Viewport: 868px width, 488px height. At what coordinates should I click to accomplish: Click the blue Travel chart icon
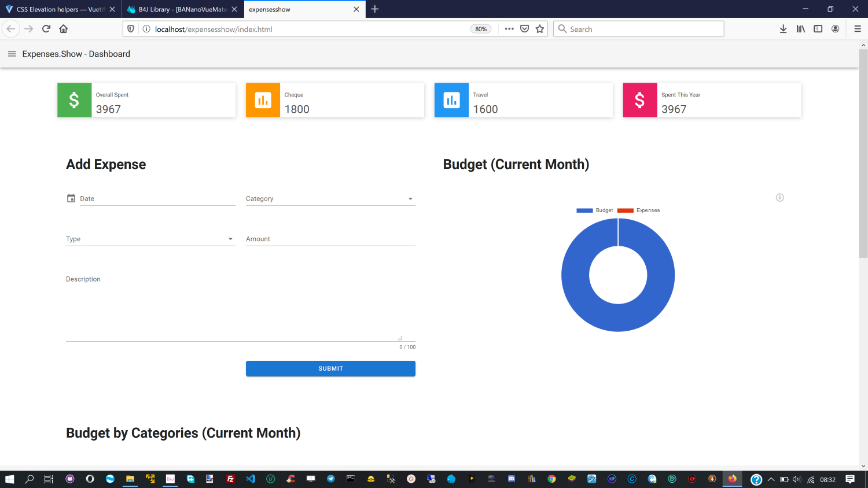point(451,100)
